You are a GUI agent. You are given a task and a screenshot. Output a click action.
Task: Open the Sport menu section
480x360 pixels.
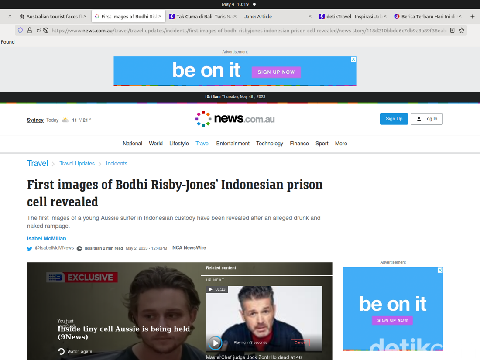[x=322, y=143]
